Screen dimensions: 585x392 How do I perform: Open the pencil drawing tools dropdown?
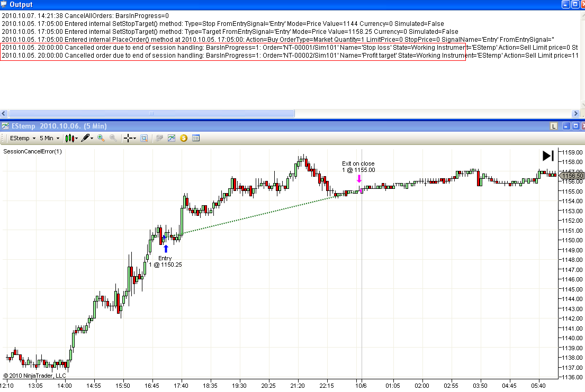(x=87, y=139)
